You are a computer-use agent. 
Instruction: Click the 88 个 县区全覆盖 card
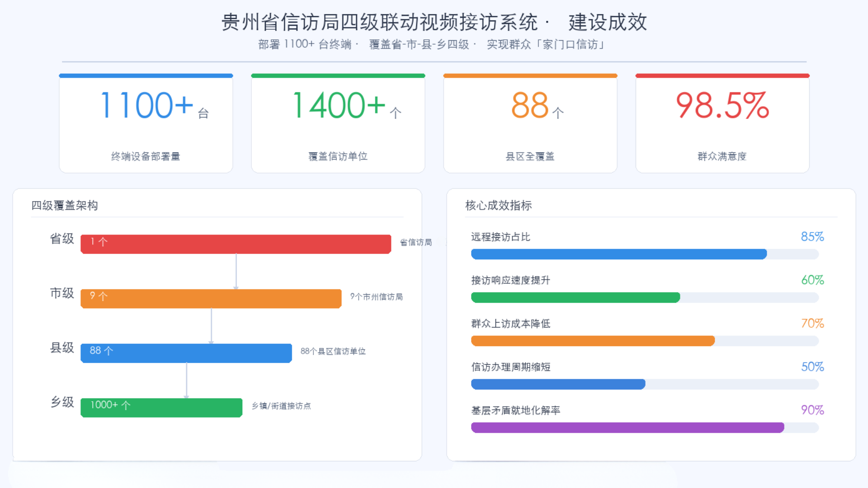tap(530, 123)
